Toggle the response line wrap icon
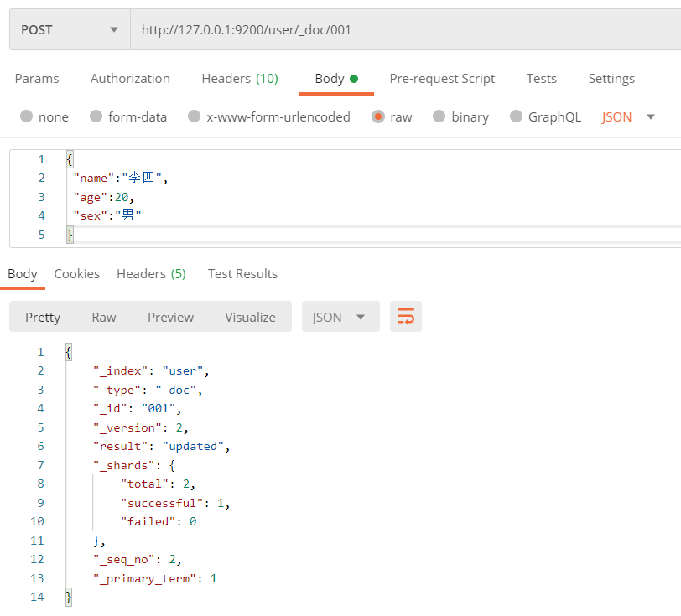 pos(406,317)
